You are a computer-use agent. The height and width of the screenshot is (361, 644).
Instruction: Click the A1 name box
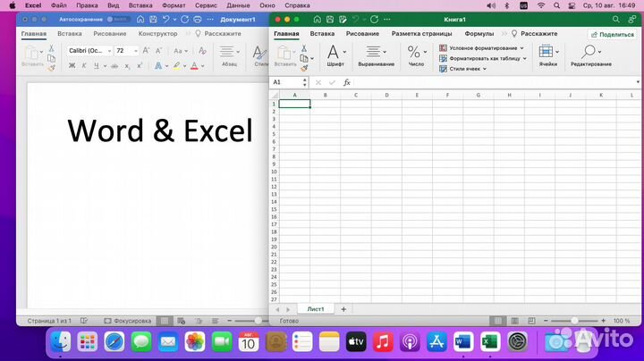click(x=289, y=82)
